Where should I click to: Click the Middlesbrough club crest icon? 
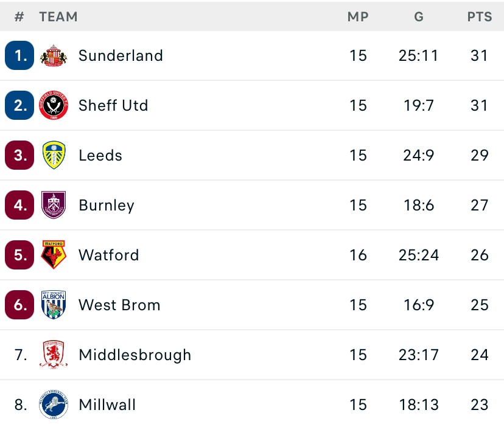54,355
